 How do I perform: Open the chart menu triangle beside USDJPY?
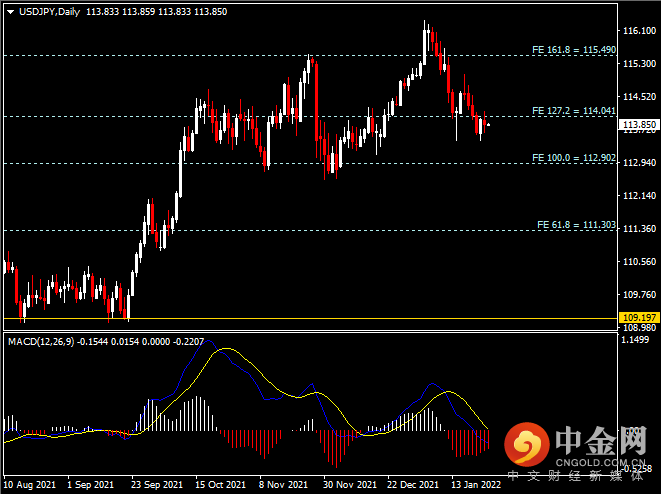[x=11, y=12]
